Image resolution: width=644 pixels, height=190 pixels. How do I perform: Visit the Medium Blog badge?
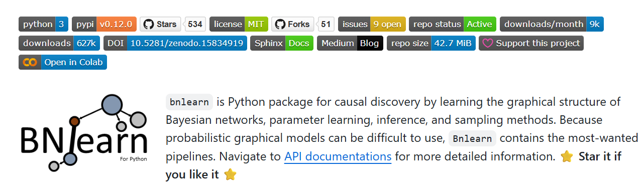pos(350,43)
